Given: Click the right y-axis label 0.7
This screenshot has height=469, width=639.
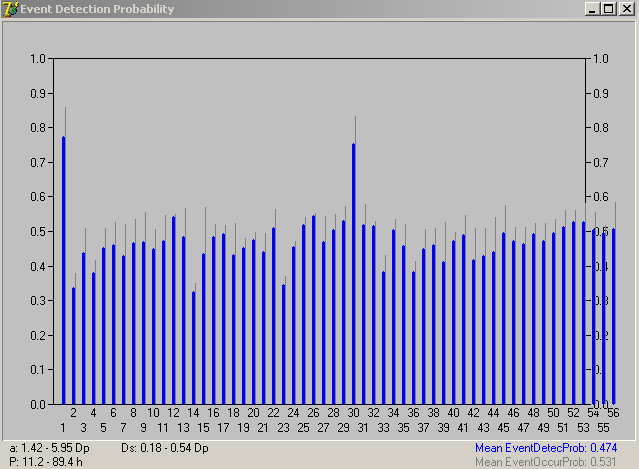Looking at the screenshot, I should [x=601, y=163].
